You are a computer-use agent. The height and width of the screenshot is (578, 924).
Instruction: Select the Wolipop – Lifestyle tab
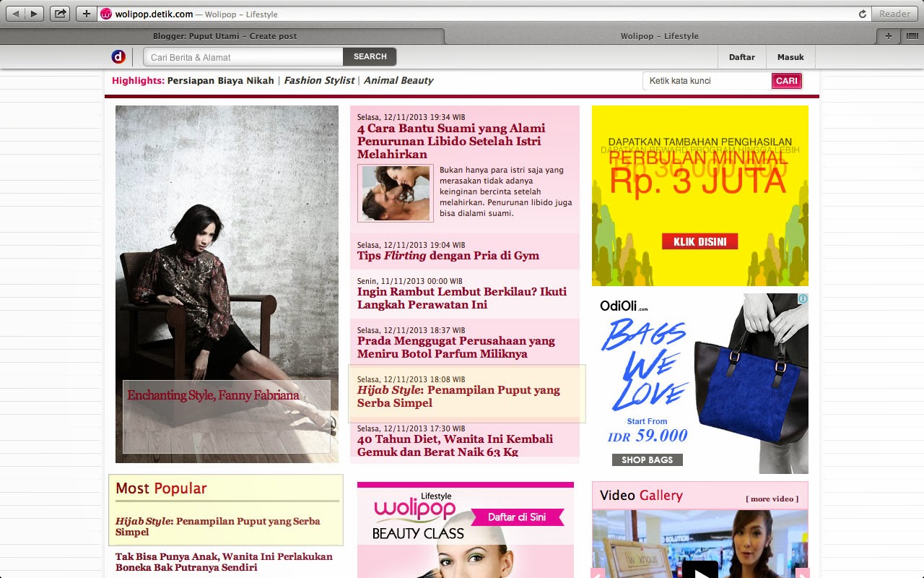[660, 36]
